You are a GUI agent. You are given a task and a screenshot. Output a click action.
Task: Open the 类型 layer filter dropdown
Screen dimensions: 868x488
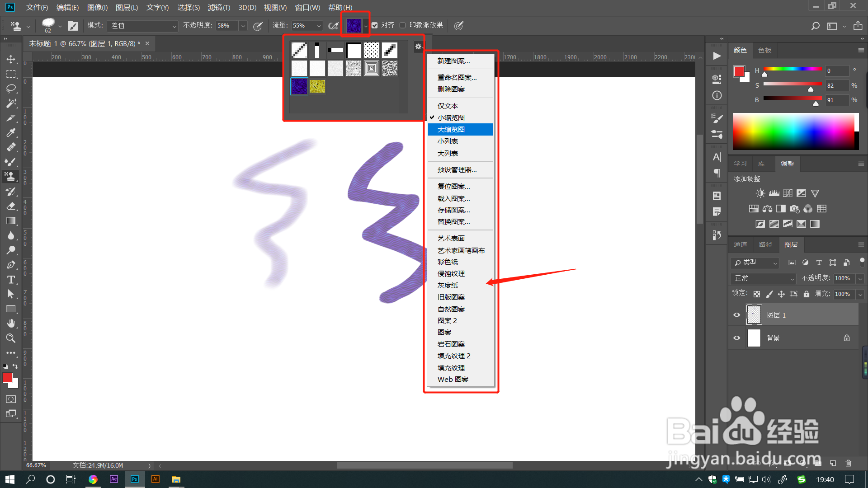click(x=755, y=263)
